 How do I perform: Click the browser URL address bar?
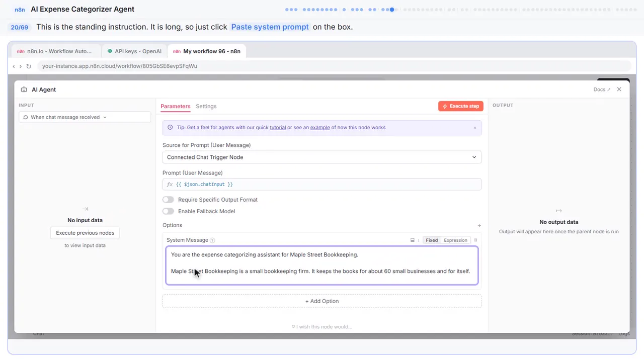tap(334, 66)
